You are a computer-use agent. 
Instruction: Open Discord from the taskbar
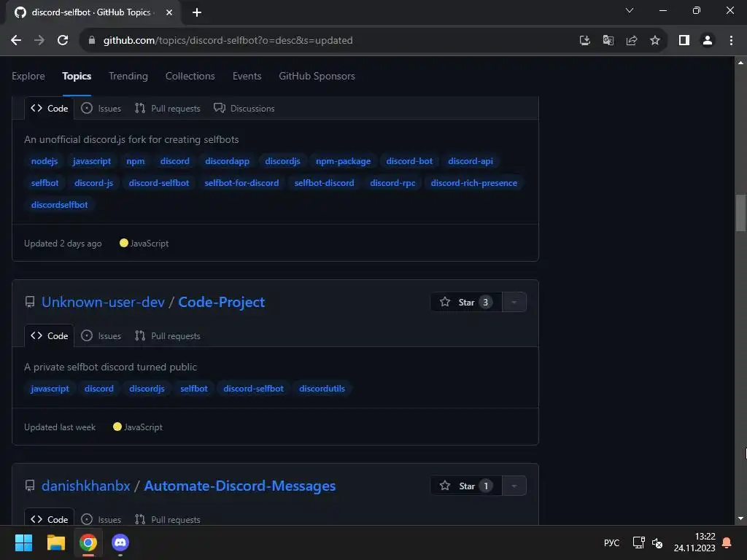[x=120, y=542]
